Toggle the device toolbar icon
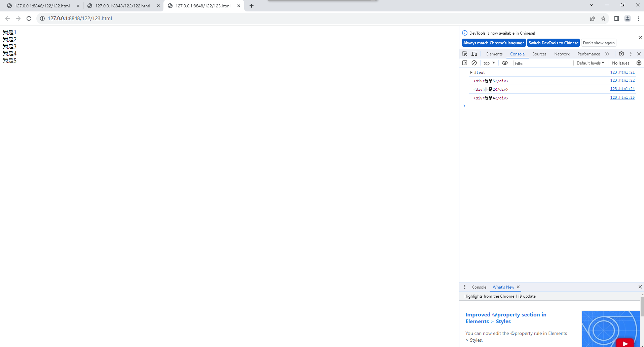Image resolution: width=644 pixels, height=347 pixels. coord(474,54)
